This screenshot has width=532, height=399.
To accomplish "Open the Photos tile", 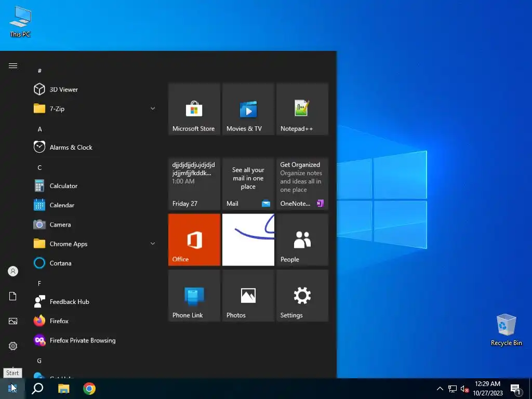I will (x=248, y=296).
